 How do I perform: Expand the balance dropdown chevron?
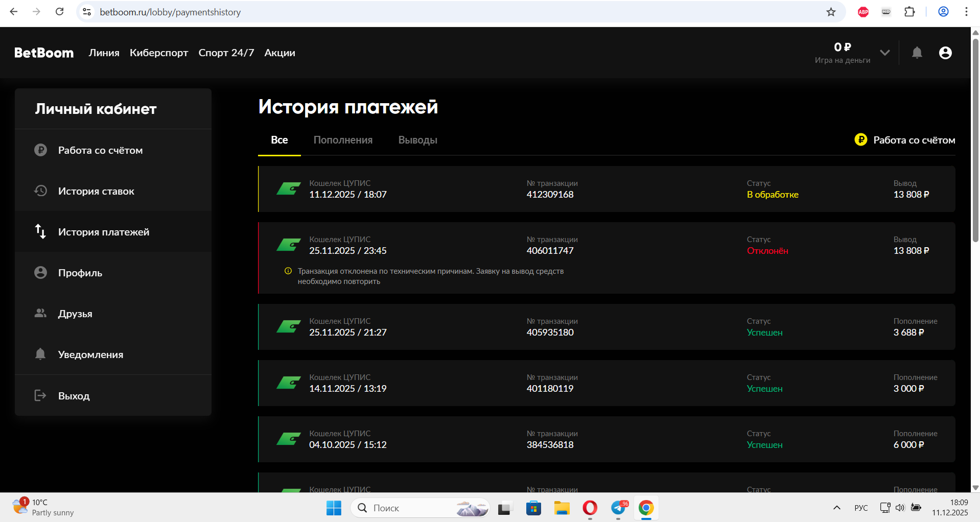(885, 53)
